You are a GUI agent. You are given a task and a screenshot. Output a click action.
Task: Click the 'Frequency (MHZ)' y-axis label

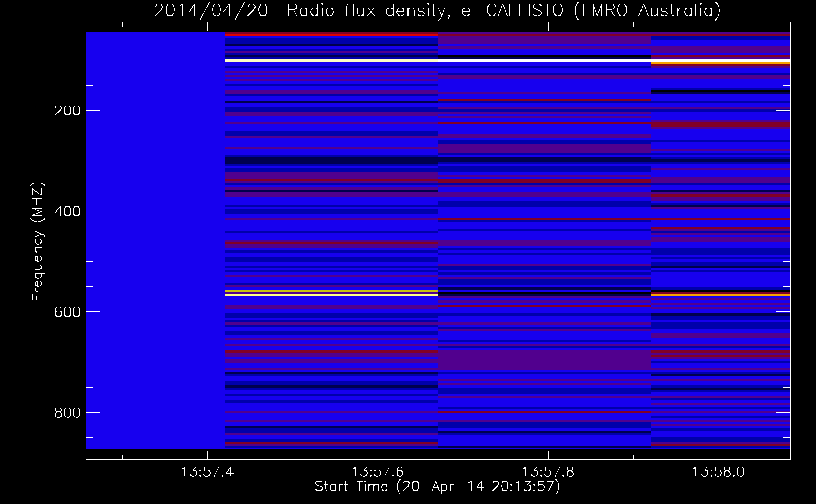38,242
